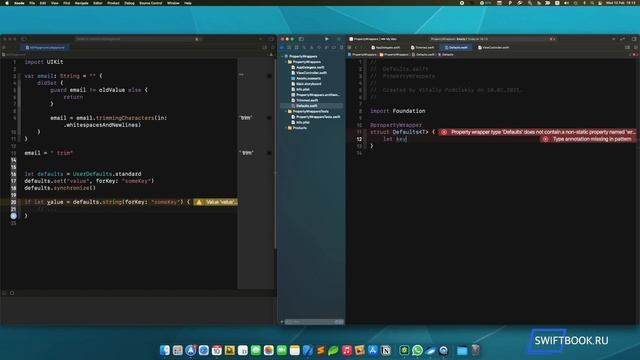Open the Finder icon in the Dock
Image resolution: width=640 pixels, height=360 pixels.
[x=164, y=350]
